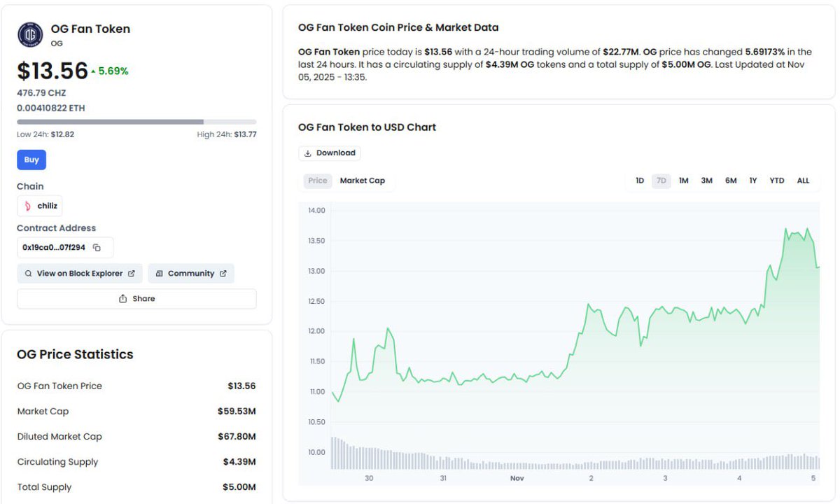Click the contract address 0x19ca0...07f294 field

[55, 248]
